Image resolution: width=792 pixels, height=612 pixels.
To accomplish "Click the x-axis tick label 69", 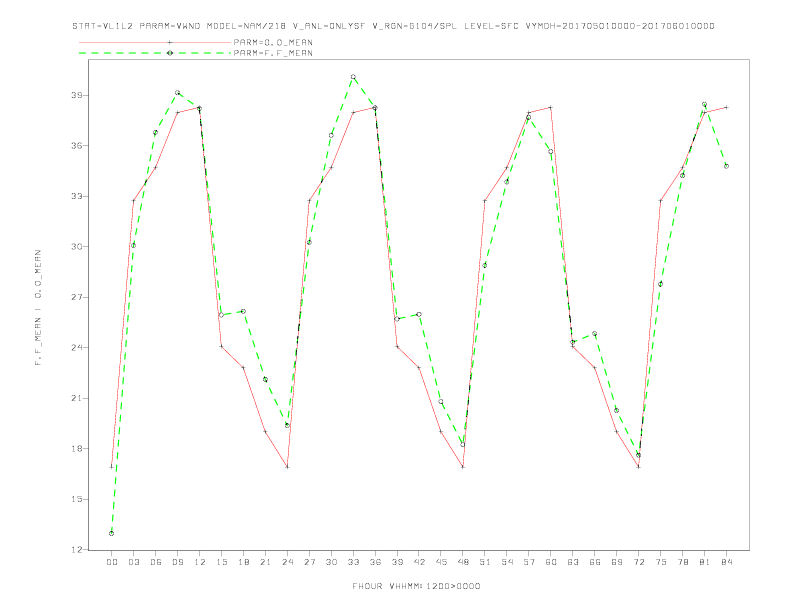I will pyautogui.click(x=617, y=562).
